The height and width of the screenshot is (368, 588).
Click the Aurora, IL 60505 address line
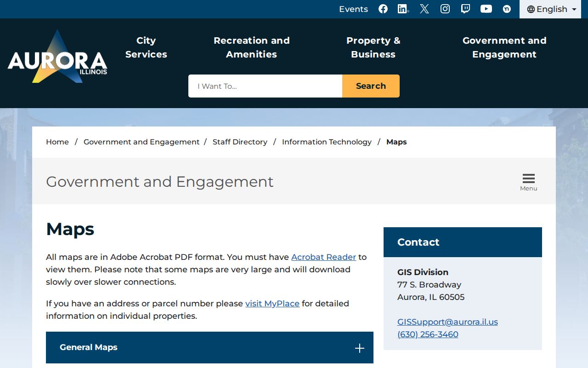pyautogui.click(x=431, y=297)
